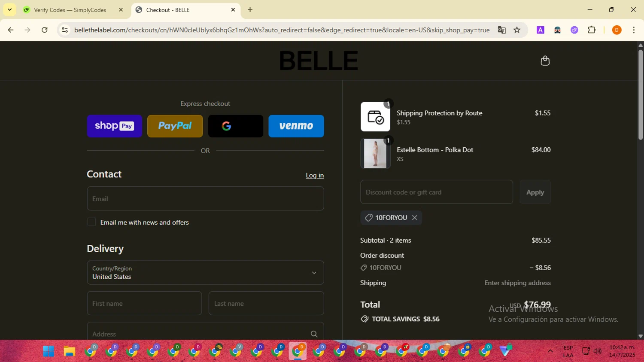Screen dimensions: 644x362
Task: Pay with Venmo express checkout
Action: [296, 126]
